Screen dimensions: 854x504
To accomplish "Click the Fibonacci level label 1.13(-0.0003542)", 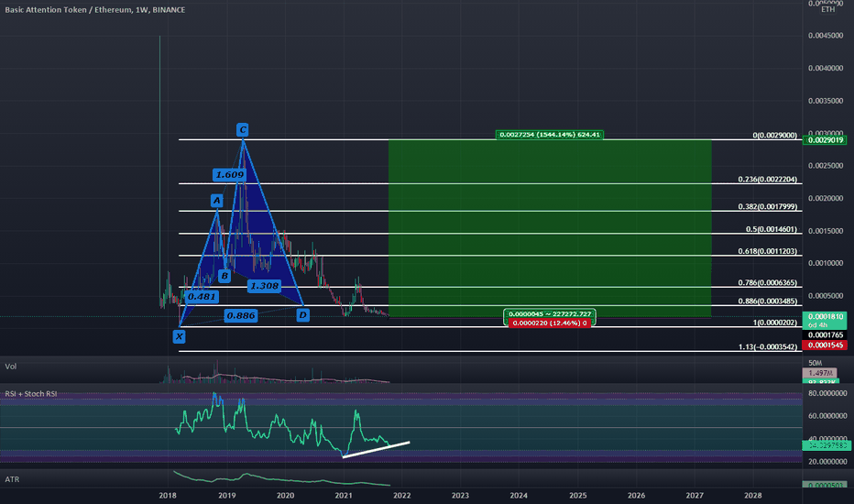I will click(767, 346).
